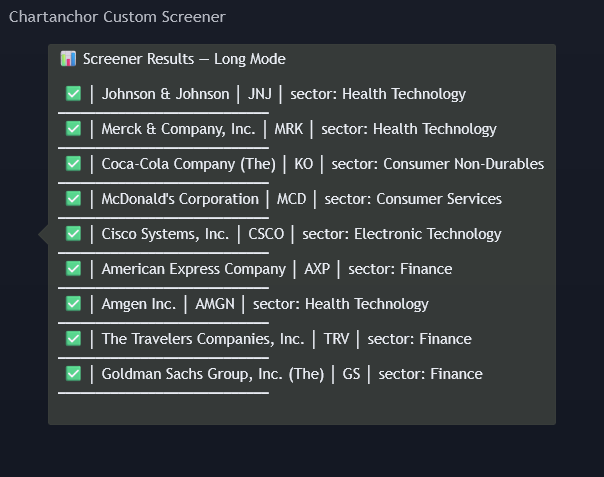Click the green check beside Coca-Cola Company
Viewport: 604px width, 477px height.
click(73, 164)
